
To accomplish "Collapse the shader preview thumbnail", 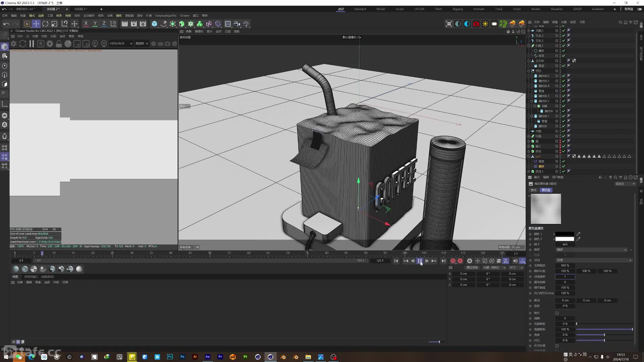I will [x=529, y=196].
